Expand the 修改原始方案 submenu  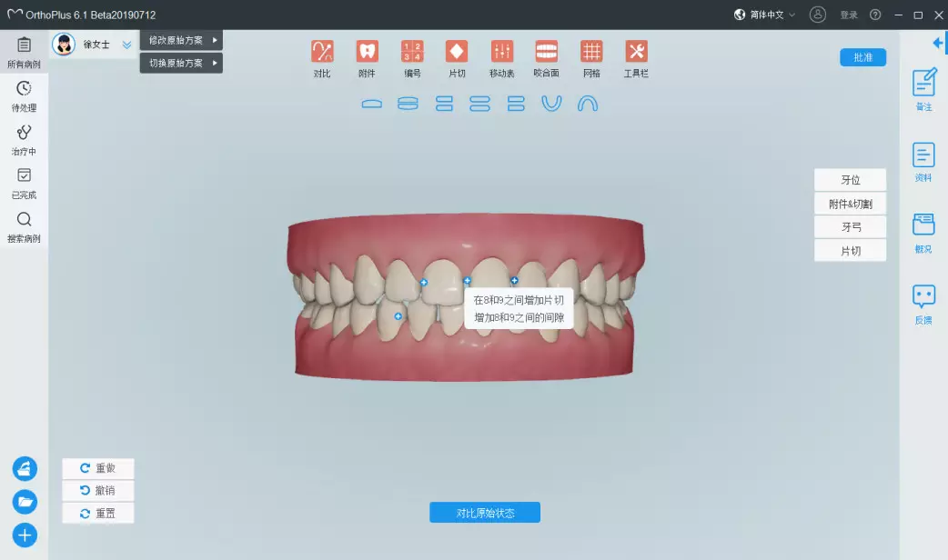tap(182, 40)
